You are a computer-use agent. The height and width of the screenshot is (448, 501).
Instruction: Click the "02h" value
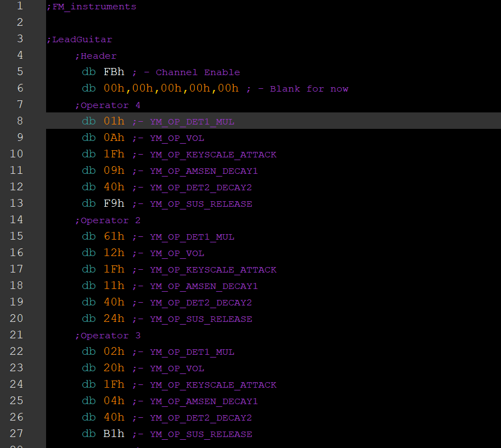click(x=114, y=351)
